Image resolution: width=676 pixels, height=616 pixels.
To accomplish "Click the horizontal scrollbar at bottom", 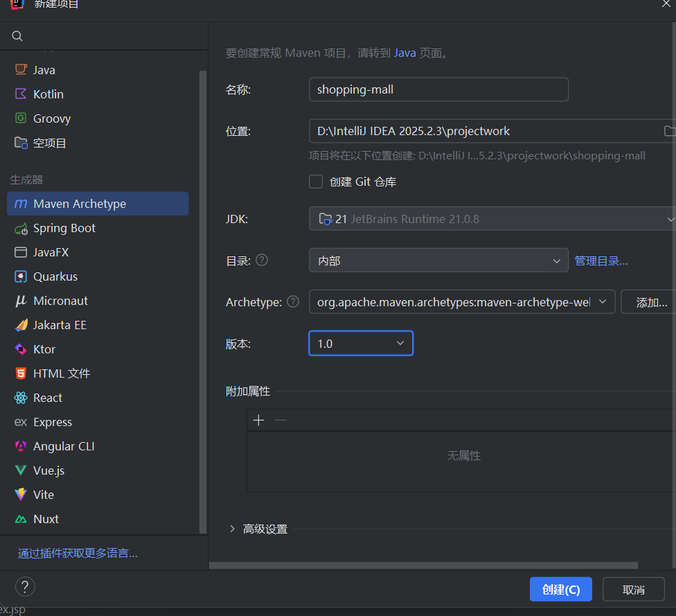I will (x=423, y=565).
